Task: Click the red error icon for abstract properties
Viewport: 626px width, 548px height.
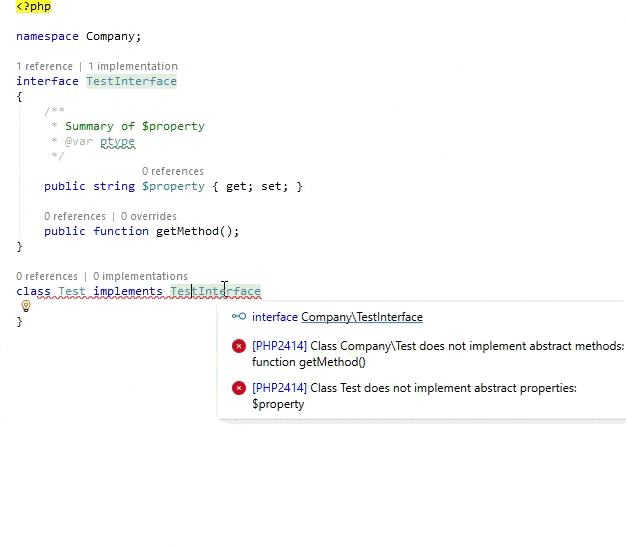Action: 239,388
